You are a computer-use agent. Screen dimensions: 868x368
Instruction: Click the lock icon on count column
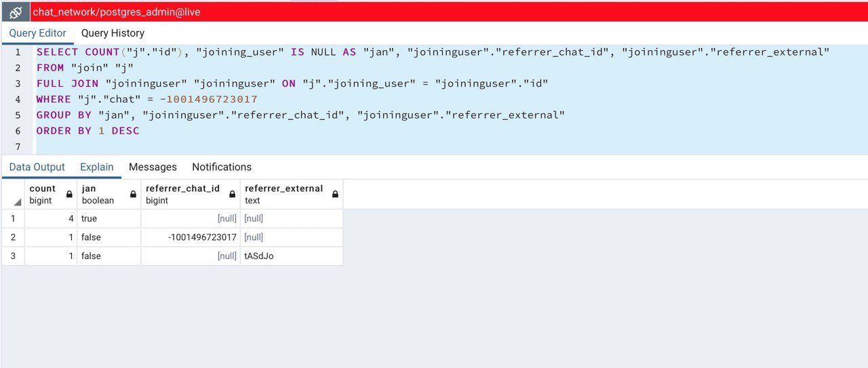[x=69, y=195]
